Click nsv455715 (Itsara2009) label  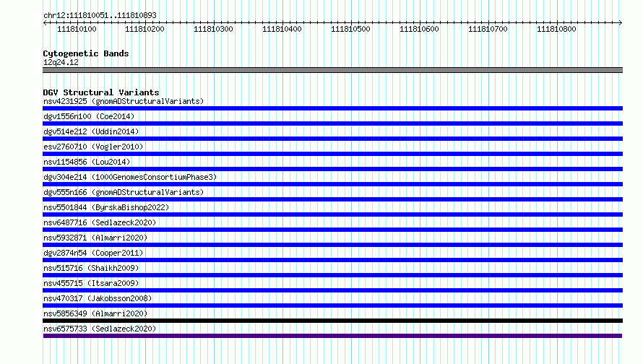click(x=91, y=283)
